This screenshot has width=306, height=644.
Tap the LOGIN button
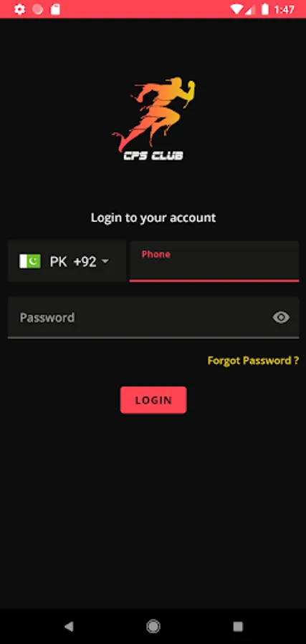pyautogui.click(x=153, y=399)
